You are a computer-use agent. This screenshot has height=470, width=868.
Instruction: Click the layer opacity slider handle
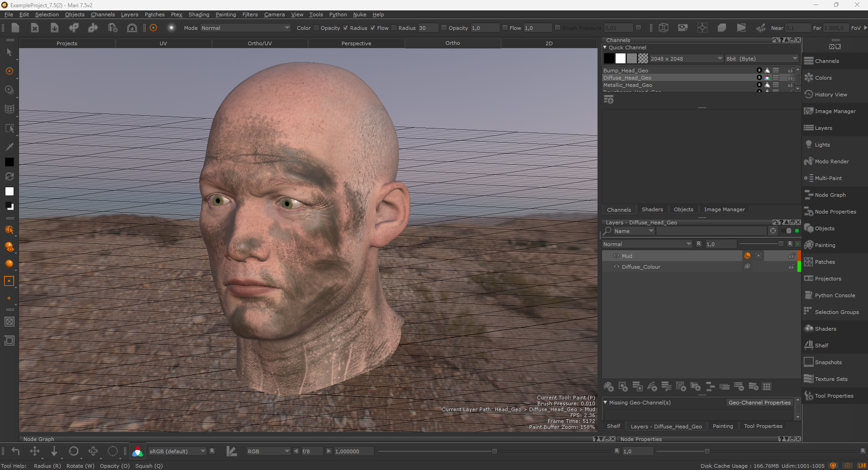point(780,244)
